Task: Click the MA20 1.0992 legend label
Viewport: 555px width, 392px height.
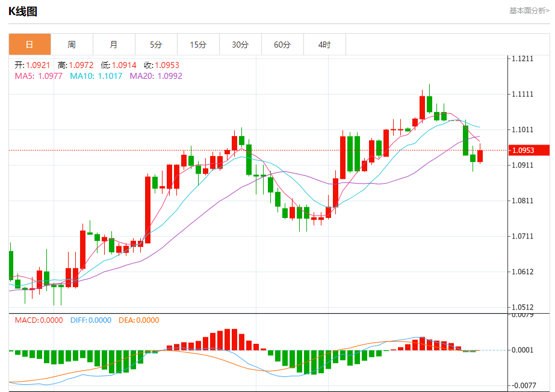Action: point(156,76)
